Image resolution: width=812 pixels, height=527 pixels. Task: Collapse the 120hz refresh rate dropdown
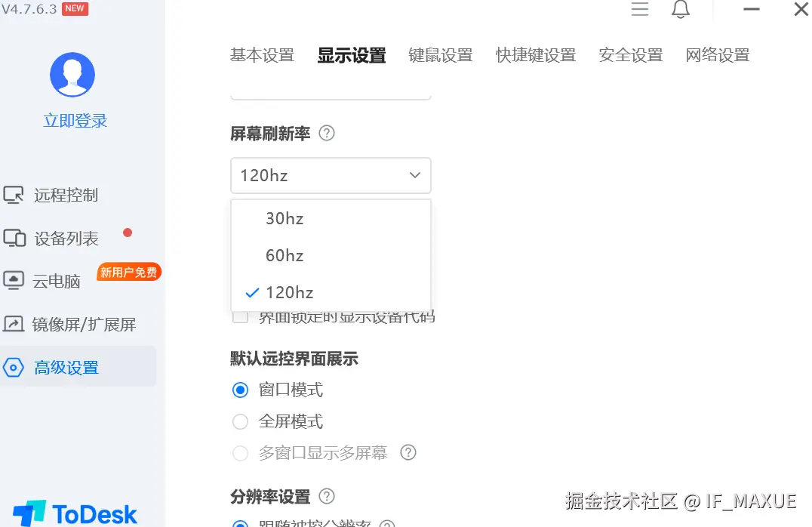coord(414,175)
